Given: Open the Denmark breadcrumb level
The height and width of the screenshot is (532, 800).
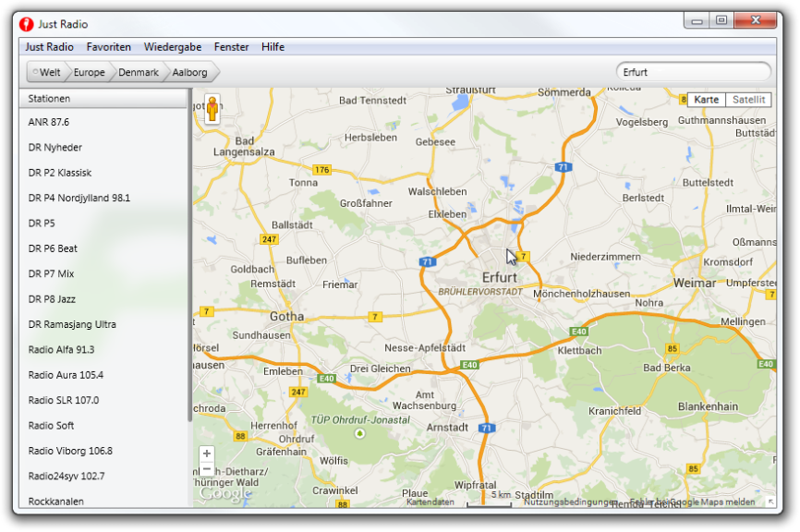Looking at the screenshot, I should click(139, 72).
